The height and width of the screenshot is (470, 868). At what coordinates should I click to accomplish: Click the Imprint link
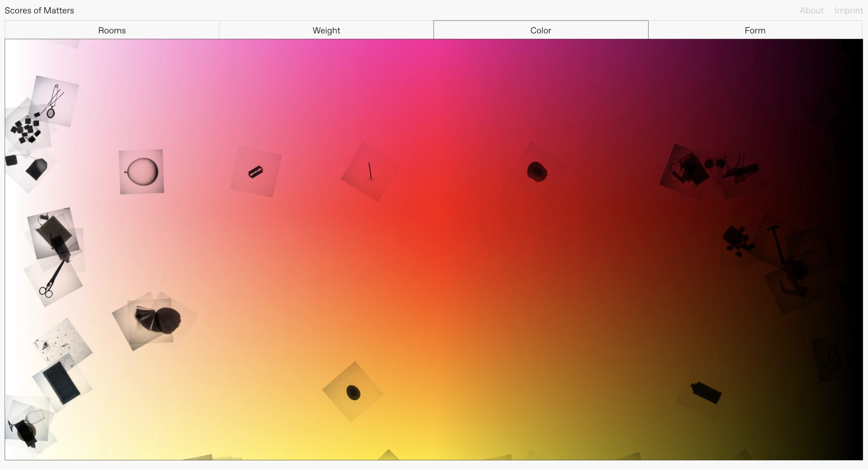pos(848,11)
